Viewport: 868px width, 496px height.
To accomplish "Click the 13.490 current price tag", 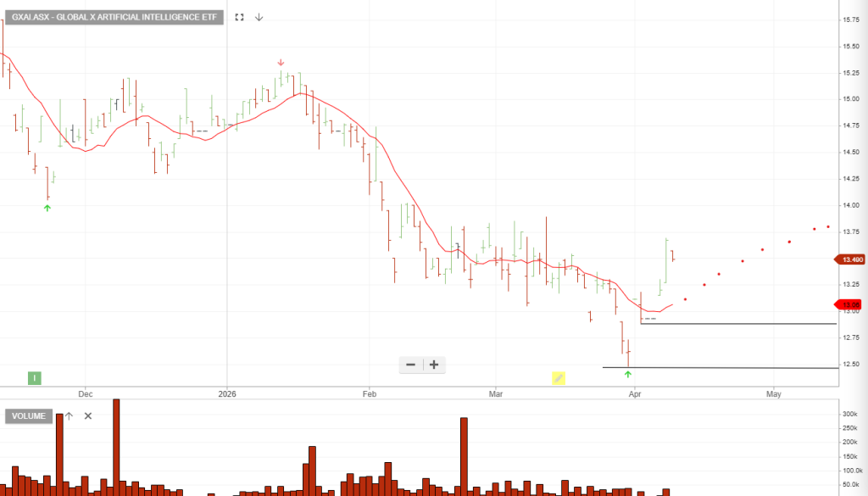I will click(850, 259).
